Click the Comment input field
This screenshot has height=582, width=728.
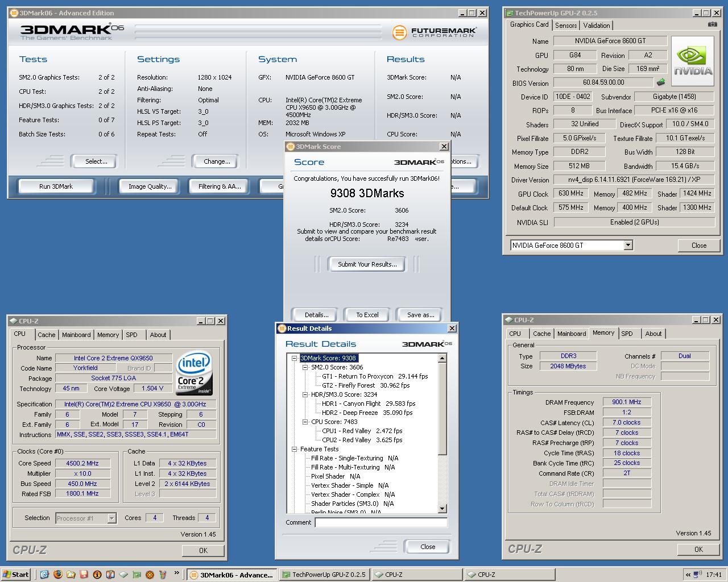tap(381, 522)
